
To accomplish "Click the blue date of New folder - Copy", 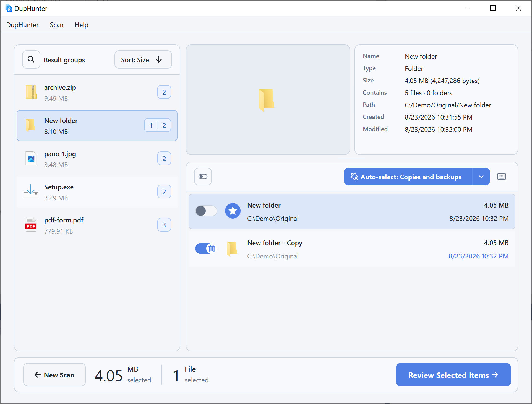I will pos(478,256).
